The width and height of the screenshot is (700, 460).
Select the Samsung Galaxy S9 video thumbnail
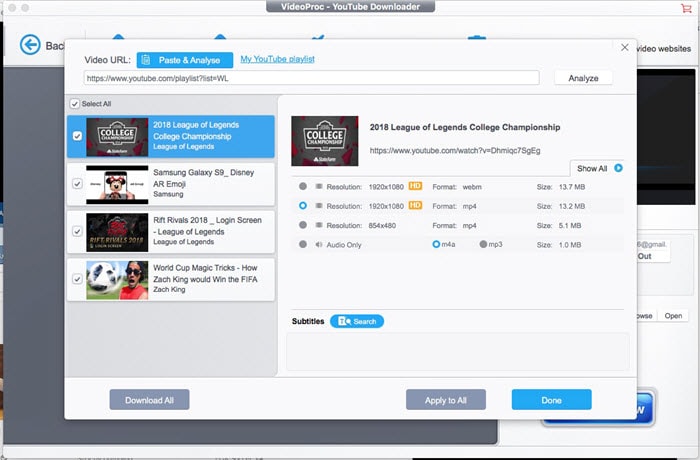[117, 184]
